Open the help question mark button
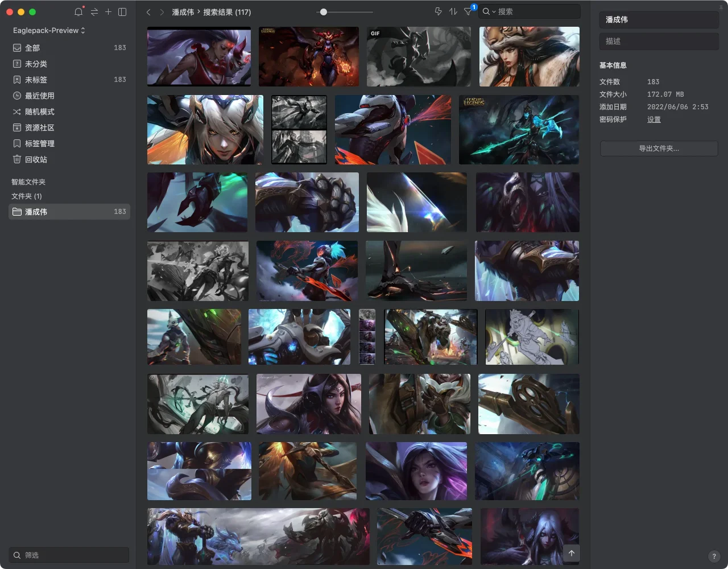 tap(714, 556)
